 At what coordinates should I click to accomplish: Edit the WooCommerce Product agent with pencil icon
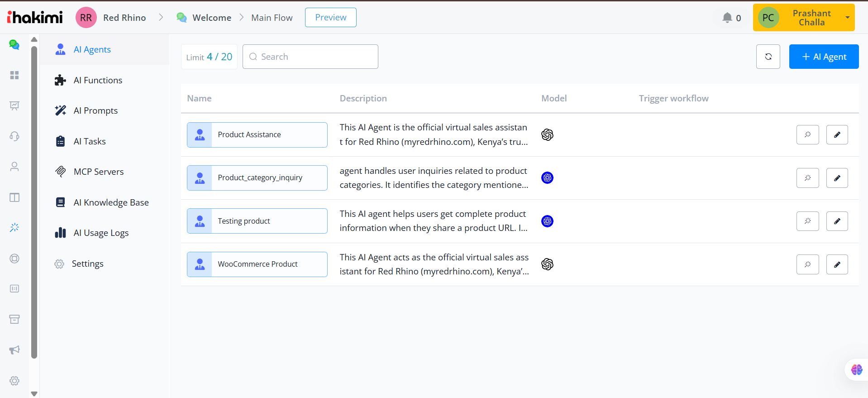[837, 264]
